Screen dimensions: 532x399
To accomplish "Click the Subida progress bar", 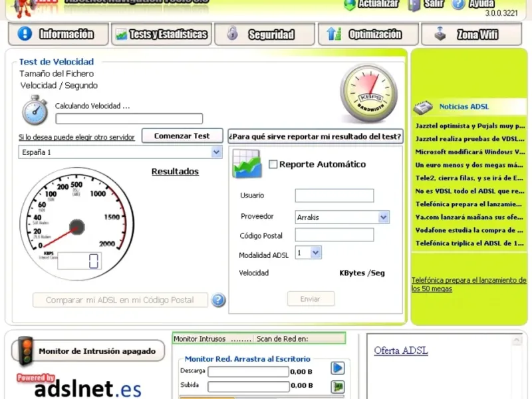I will (x=248, y=386).
